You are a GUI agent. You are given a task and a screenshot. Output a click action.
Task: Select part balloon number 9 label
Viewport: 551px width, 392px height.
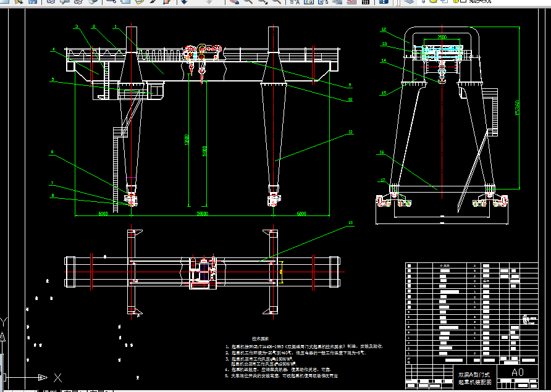pos(350,85)
